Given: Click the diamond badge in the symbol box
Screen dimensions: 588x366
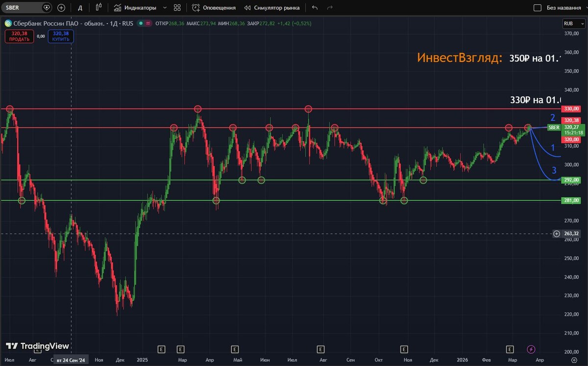Looking at the screenshot, I should [47, 8].
